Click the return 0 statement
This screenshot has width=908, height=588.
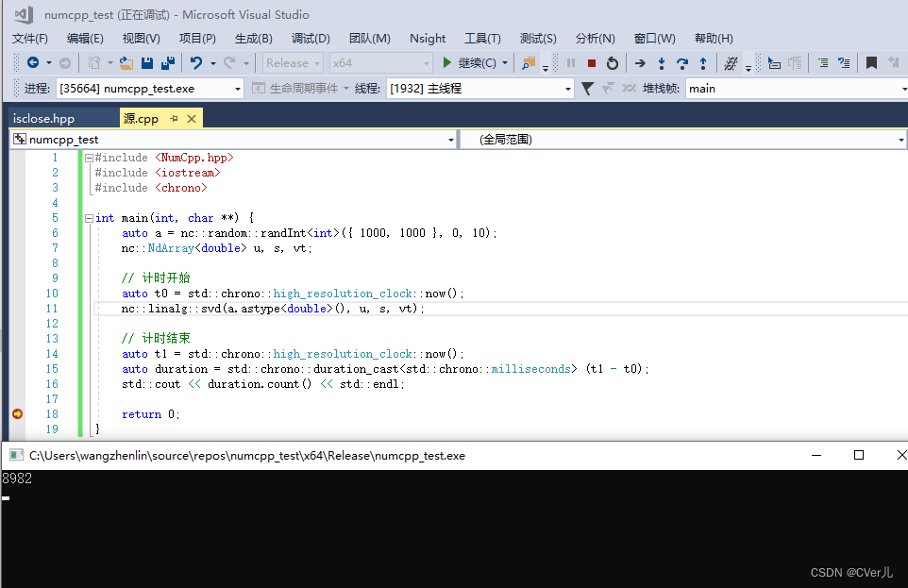coord(151,414)
